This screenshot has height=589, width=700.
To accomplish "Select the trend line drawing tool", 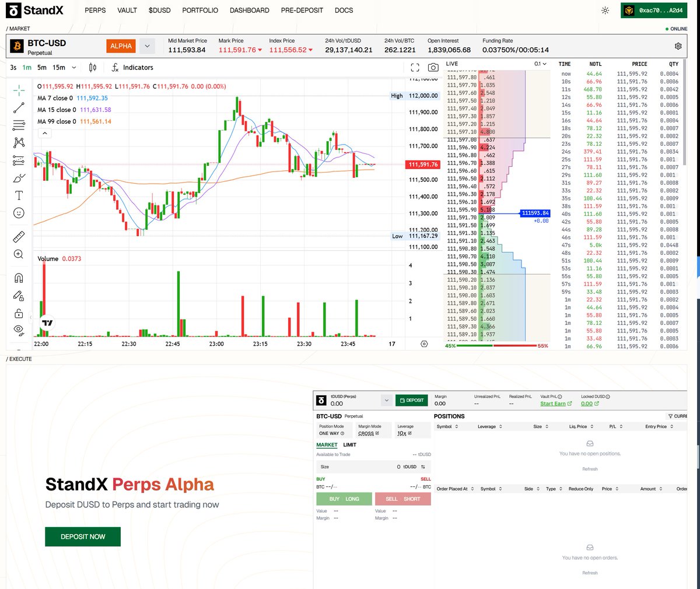I will (x=19, y=107).
